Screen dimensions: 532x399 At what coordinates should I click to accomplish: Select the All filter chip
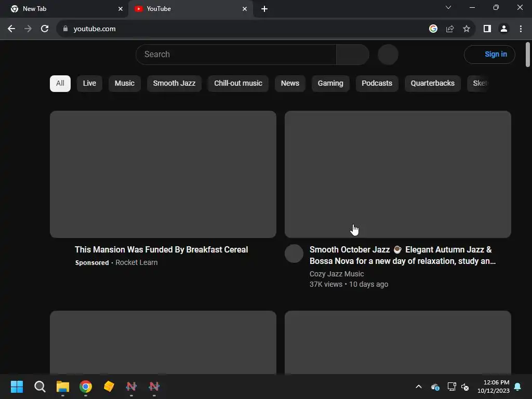tap(60, 84)
